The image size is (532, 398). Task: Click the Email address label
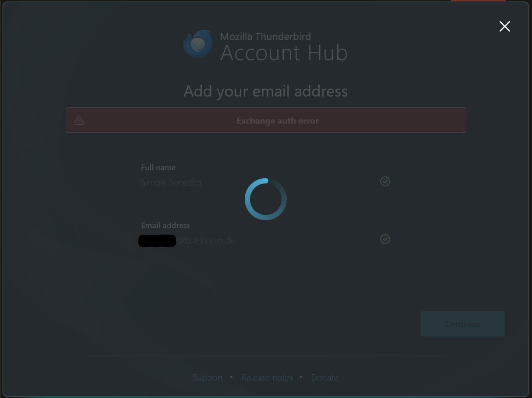tap(165, 226)
